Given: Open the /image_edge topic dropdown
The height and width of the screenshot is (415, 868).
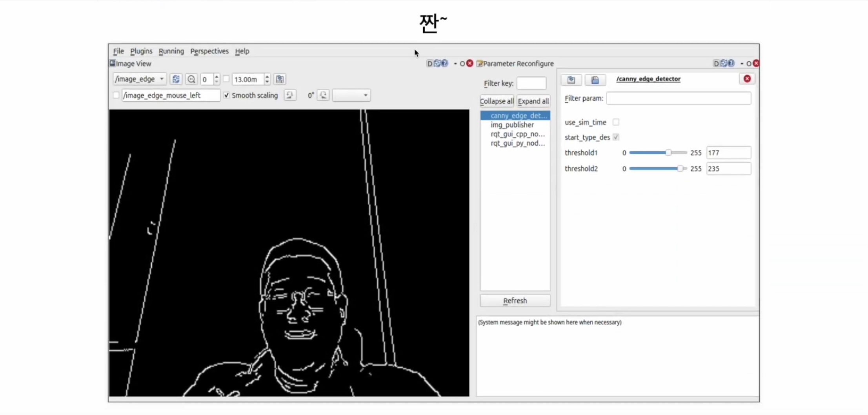Looking at the screenshot, I should (x=140, y=79).
